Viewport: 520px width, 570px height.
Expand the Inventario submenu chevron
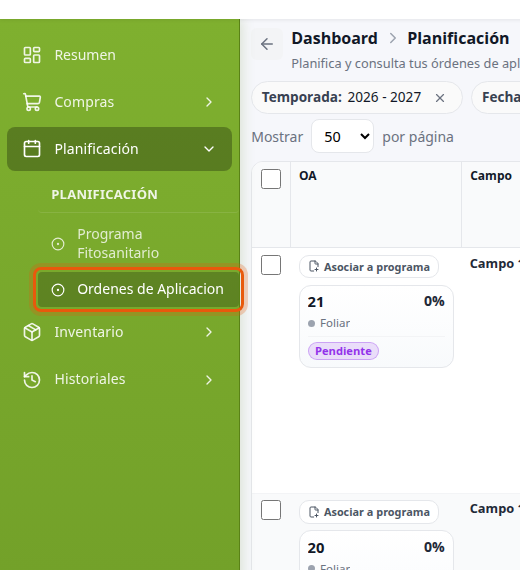tap(209, 332)
